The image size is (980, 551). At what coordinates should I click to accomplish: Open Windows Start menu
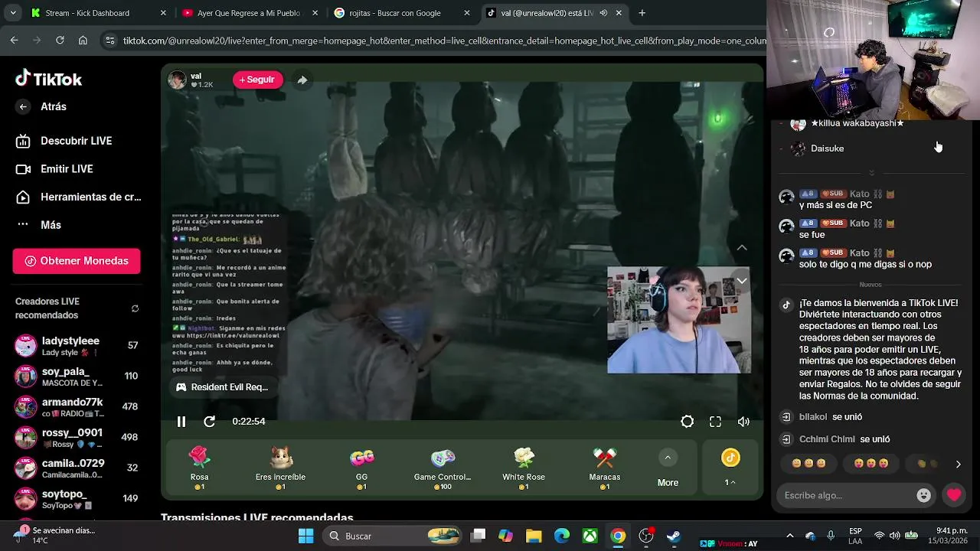tap(305, 536)
